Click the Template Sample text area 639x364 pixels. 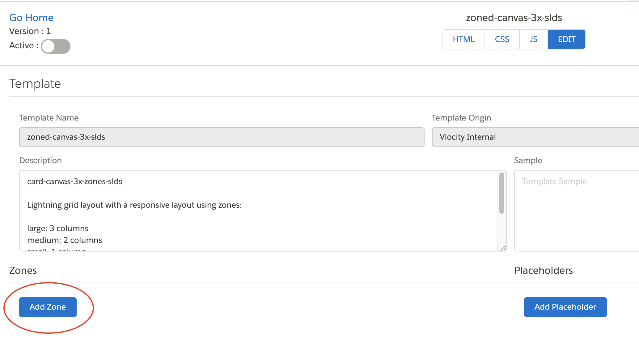(576, 211)
